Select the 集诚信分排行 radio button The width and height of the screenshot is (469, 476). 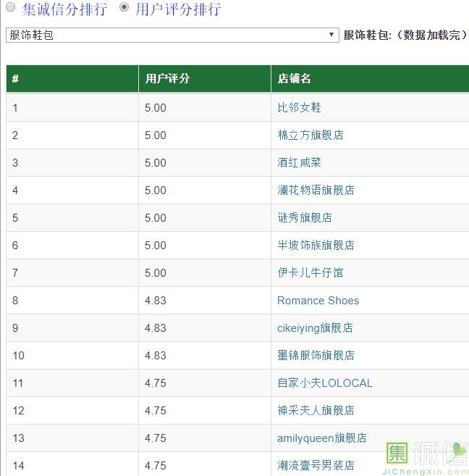(x=11, y=9)
